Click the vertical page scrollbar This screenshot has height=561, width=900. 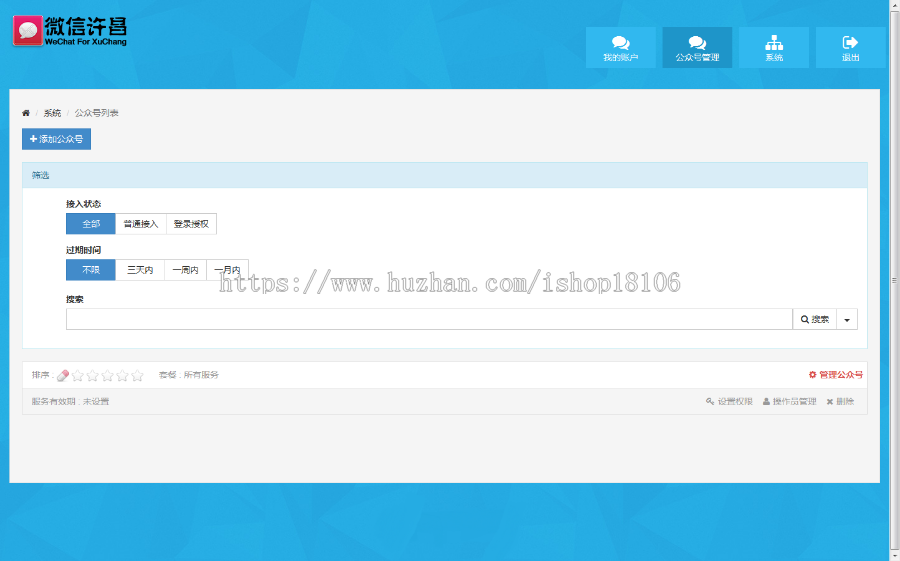coord(894,280)
